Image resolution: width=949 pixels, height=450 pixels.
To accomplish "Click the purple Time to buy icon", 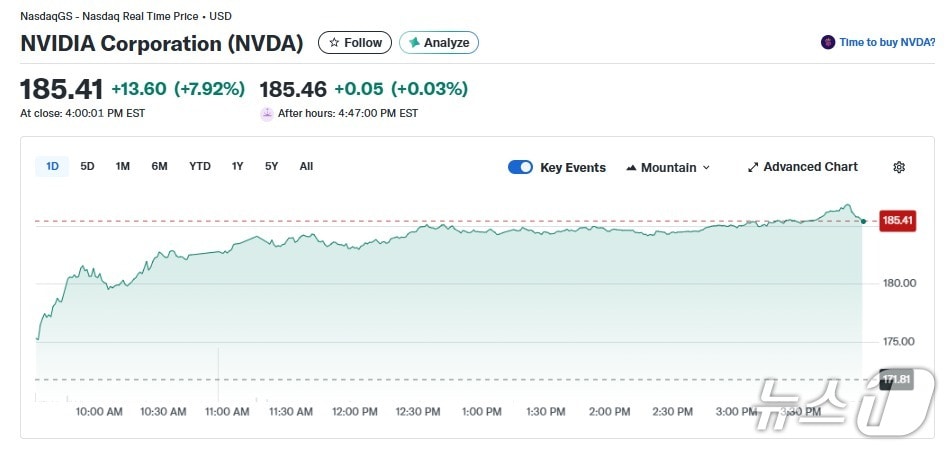I will (828, 42).
